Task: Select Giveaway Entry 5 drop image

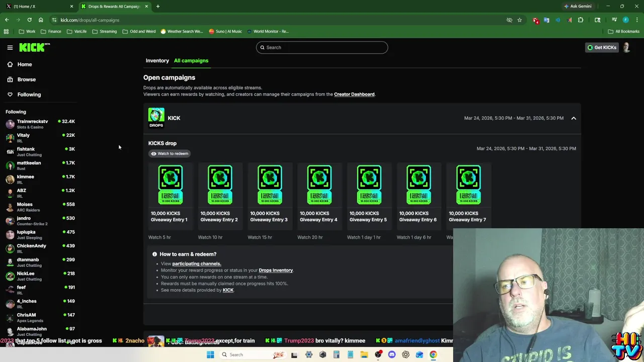Action: click(x=369, y=185)
